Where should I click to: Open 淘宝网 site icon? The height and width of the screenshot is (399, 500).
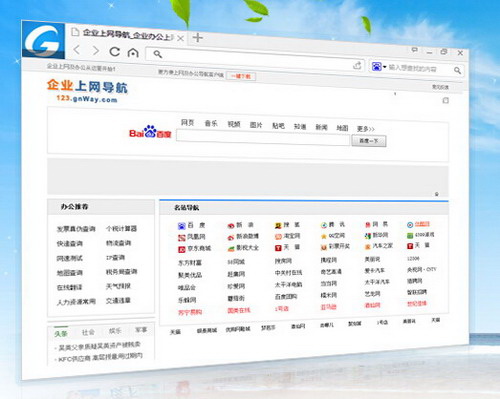278,237
